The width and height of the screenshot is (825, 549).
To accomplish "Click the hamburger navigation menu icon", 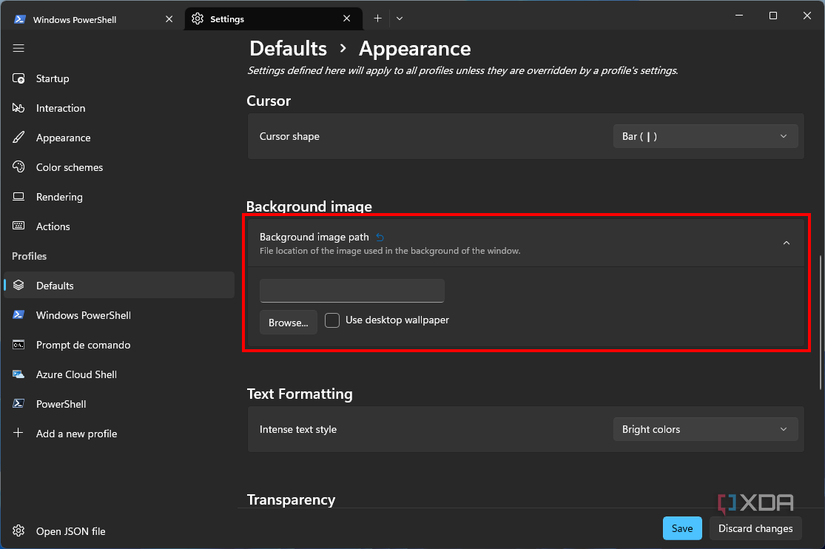I will pos(18,48).
